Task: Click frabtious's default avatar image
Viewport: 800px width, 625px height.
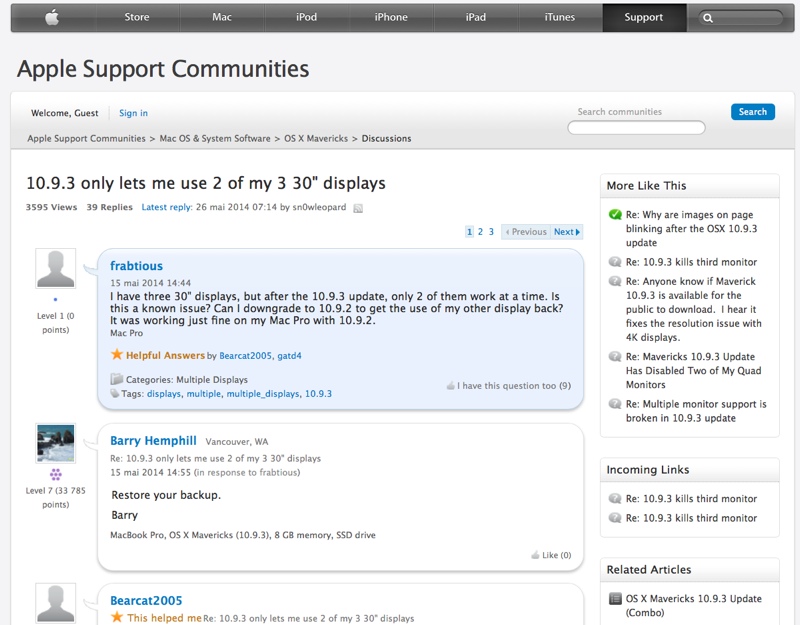Action: (56, 268)
